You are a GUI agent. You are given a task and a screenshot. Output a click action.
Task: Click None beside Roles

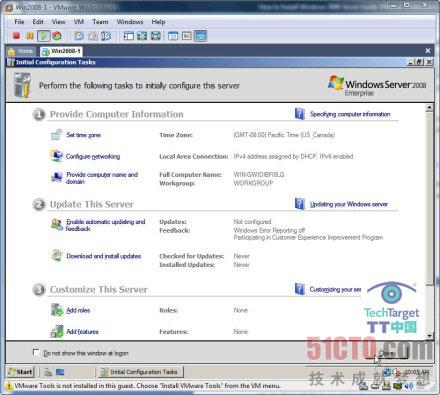pyautogui.click(x=241, y=310)
